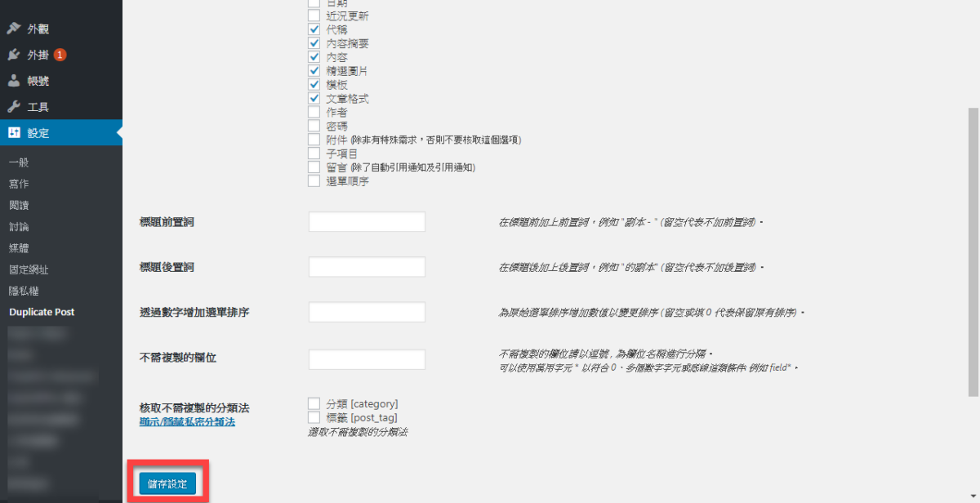Open Duplicate Post settings submenu
This screenshot has height=503, width=980.
(x=42, y=312)
